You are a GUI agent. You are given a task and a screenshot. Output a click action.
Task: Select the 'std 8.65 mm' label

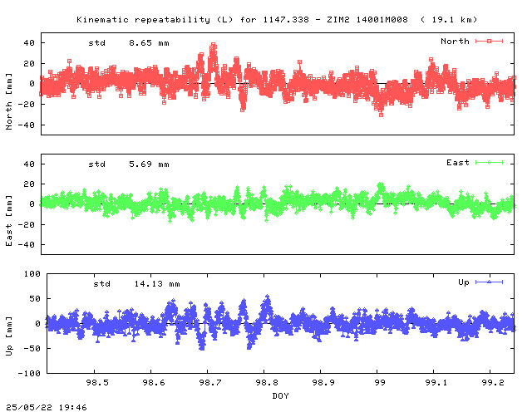click(129, 43)
